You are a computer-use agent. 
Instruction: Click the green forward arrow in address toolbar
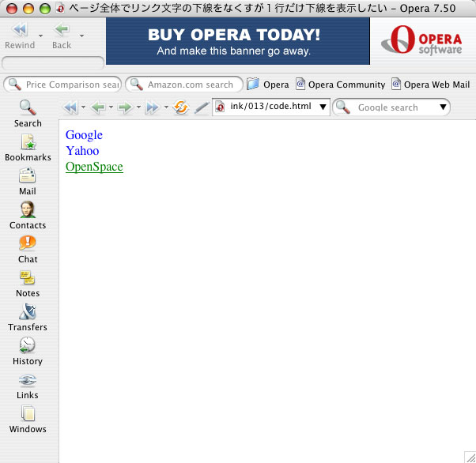(125, 107)
